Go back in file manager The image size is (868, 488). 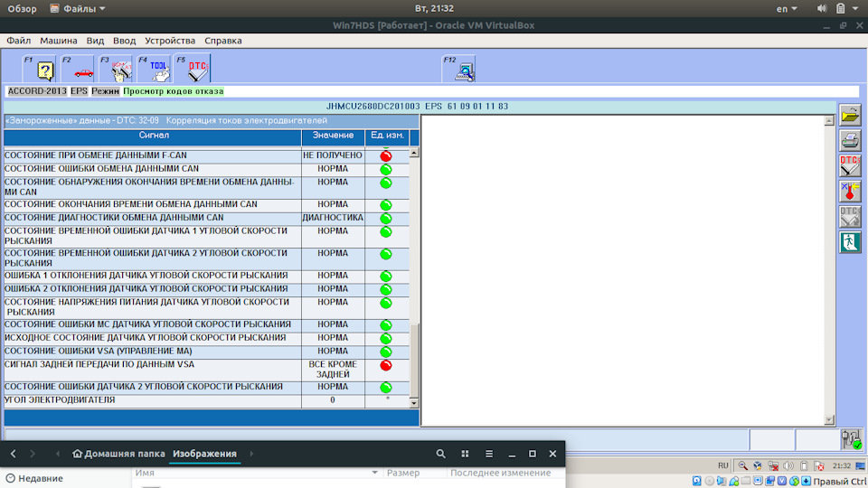[x=14, y=454]
